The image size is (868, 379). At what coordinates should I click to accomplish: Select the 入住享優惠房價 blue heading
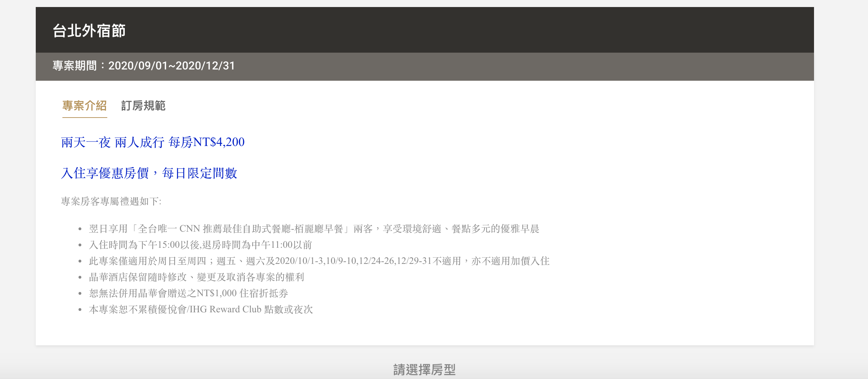tap(149, 173)
